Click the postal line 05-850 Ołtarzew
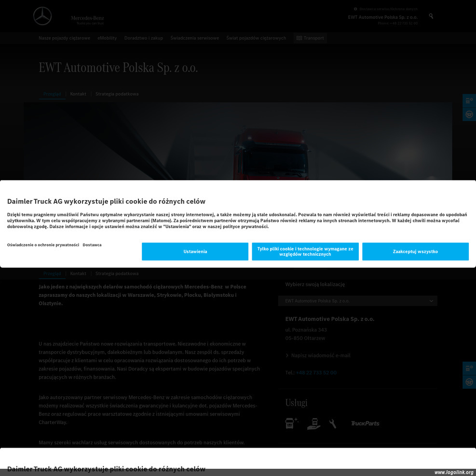The width and height of the screenshot is (476, 476). coord(305,338)
